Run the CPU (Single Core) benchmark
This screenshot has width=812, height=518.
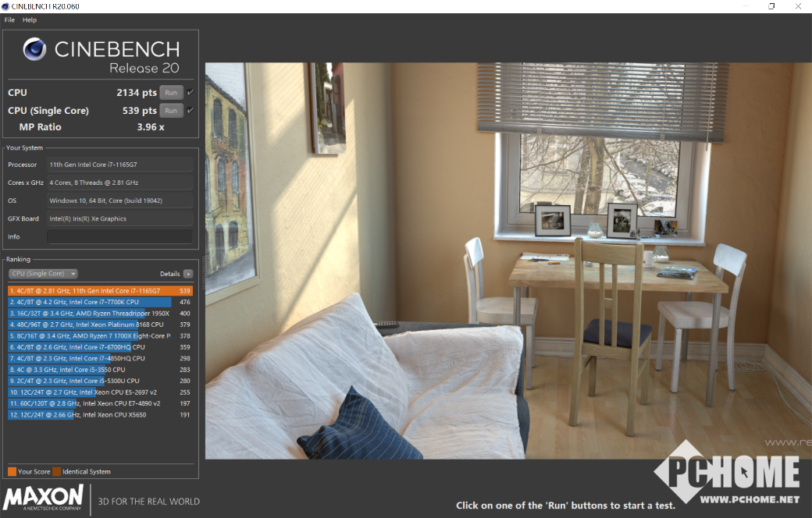171,110
